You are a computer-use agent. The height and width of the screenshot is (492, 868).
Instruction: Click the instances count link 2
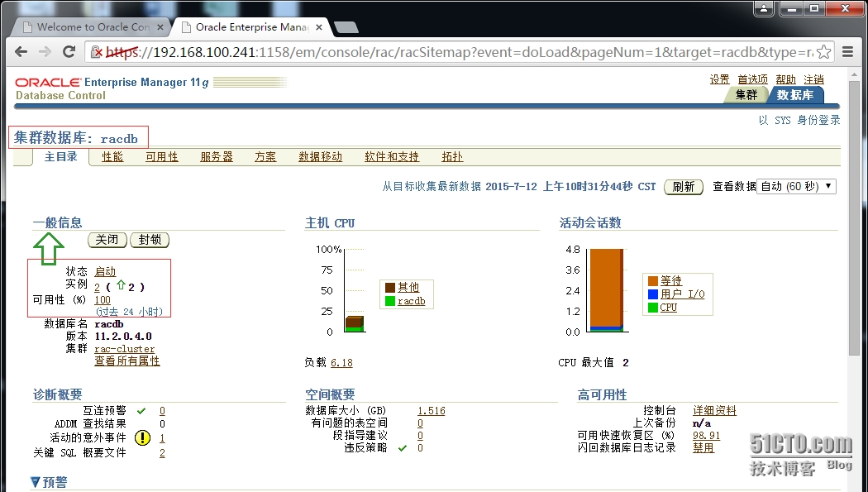click(97, 287)
